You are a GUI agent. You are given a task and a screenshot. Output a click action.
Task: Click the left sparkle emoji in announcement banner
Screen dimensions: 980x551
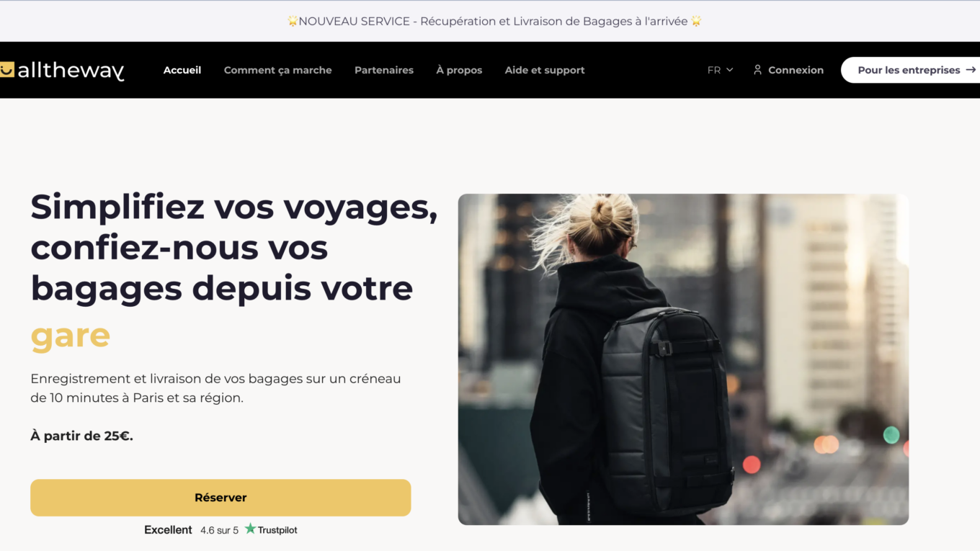pyautogui.click(x=293, y=21)
